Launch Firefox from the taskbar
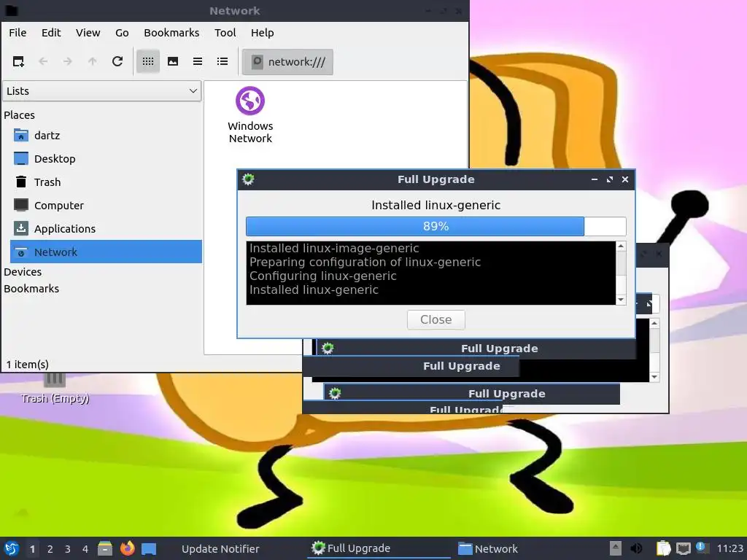Viewport: 747px width, 560px height. pyautogui.click(x=127, y=548)
